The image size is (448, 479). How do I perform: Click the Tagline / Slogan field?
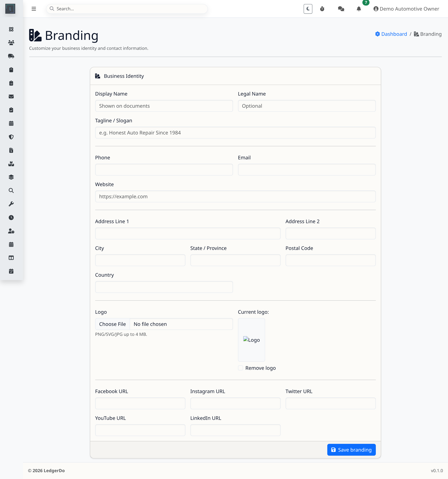[x=235, y=133]
